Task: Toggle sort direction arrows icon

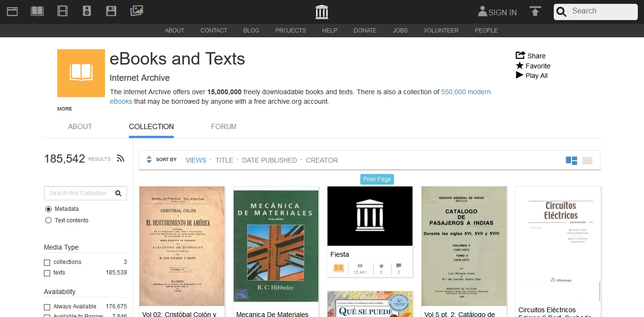Action: pyautogui.click(x=149, y=160)
